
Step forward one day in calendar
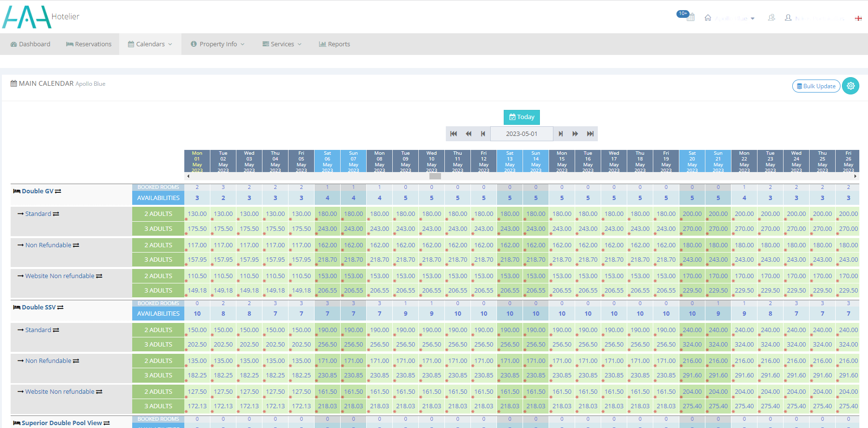coord(561,134)
